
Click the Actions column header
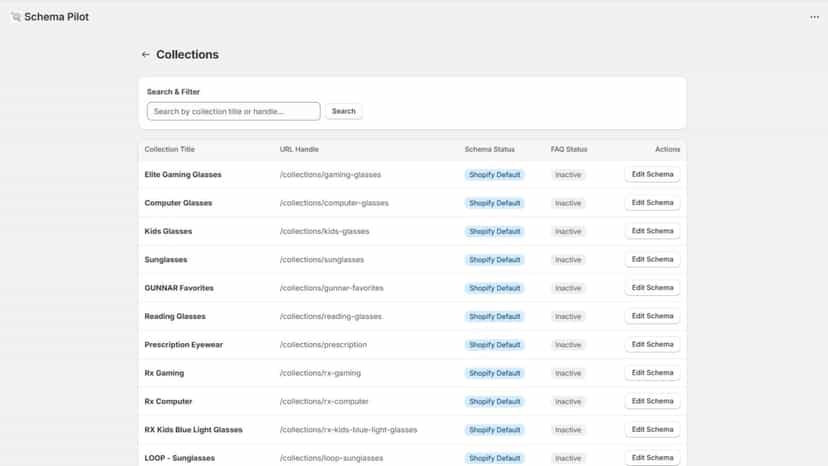(x=667, y=150)
